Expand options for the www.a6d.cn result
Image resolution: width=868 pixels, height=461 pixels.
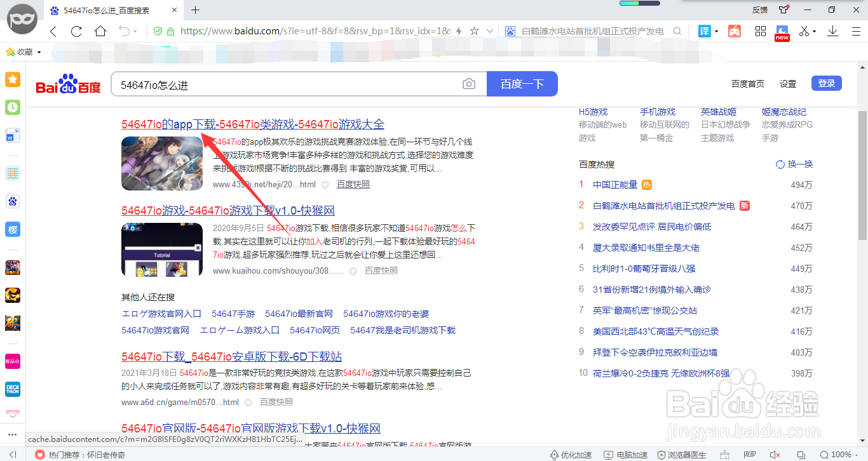tap(248, 403)
